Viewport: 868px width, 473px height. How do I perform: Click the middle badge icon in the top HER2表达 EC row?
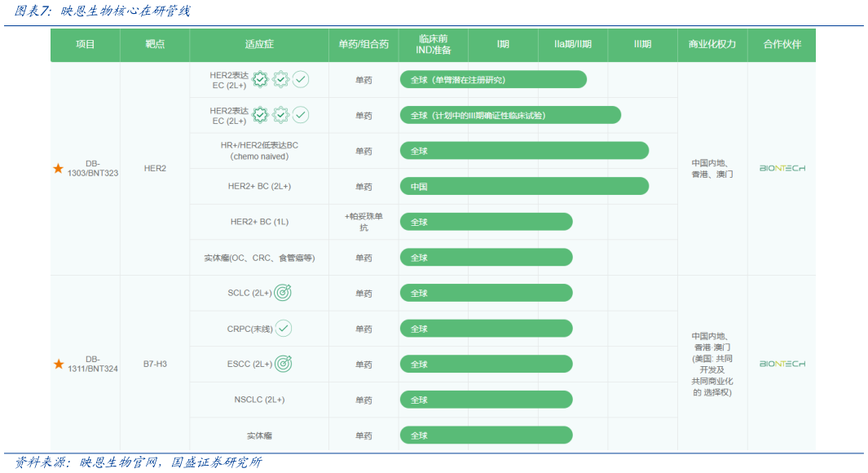280,79
